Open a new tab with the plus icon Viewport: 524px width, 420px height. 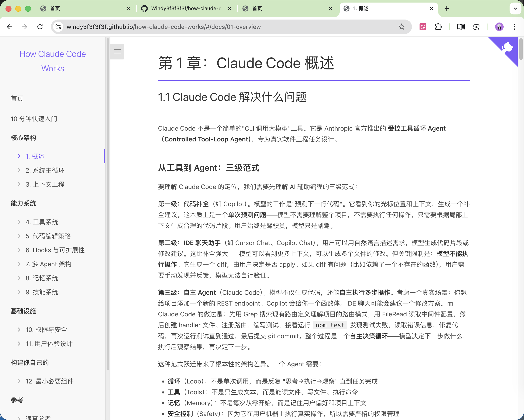(x=447, y=8)
